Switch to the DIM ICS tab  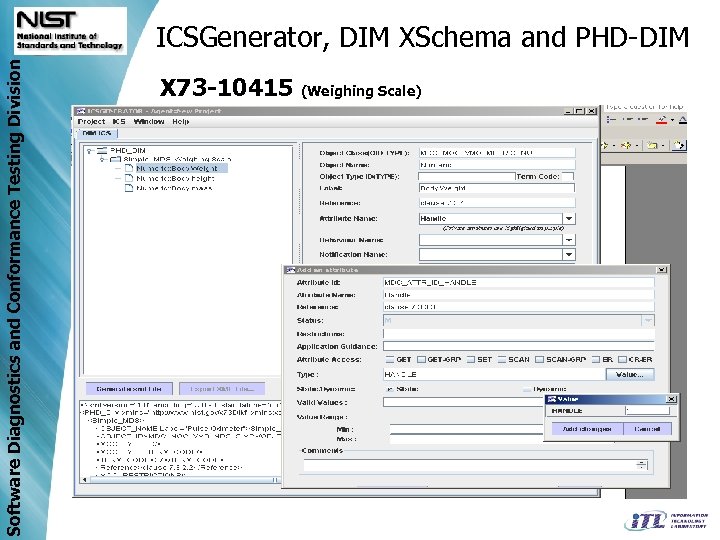(x=97, y=133)
